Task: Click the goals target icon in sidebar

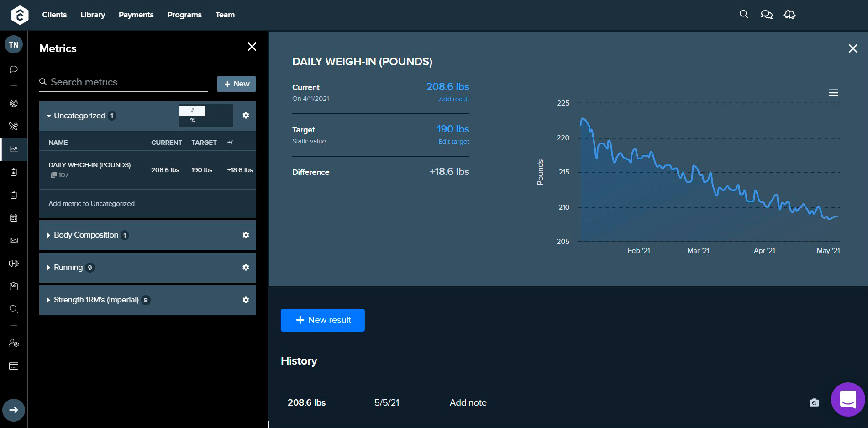Action: [x=14, y=103]
